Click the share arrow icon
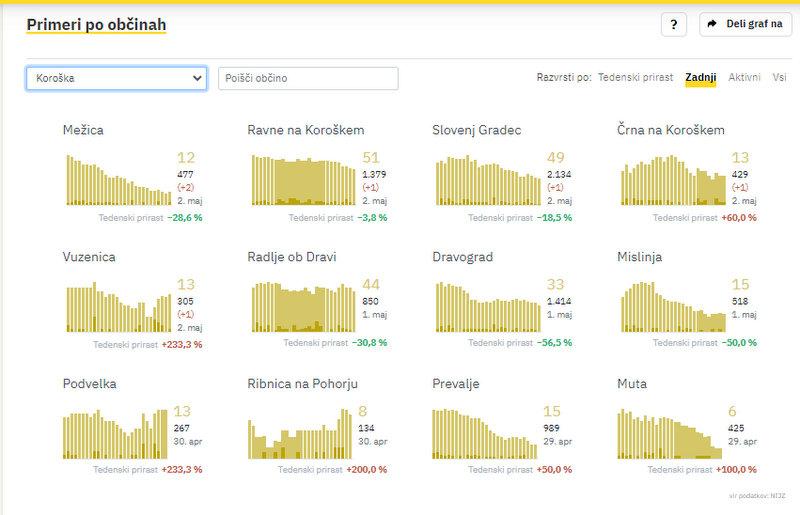This screenshot has height=515, width=800. pos(713,24)
